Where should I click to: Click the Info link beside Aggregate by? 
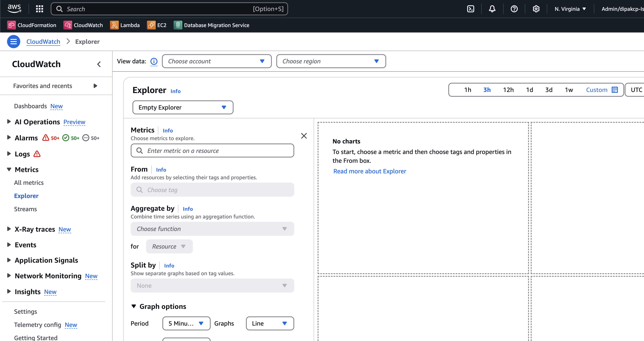coord(188,209)
